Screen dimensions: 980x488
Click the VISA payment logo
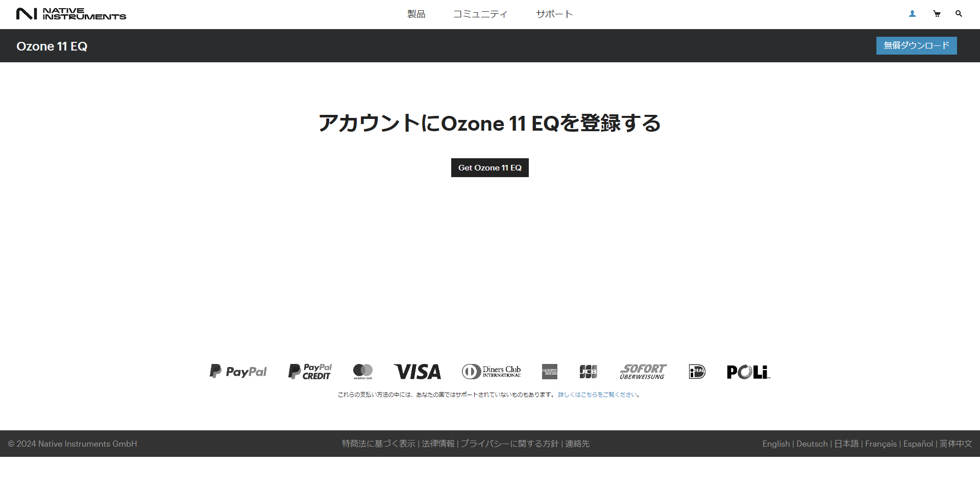coord(417,372)
